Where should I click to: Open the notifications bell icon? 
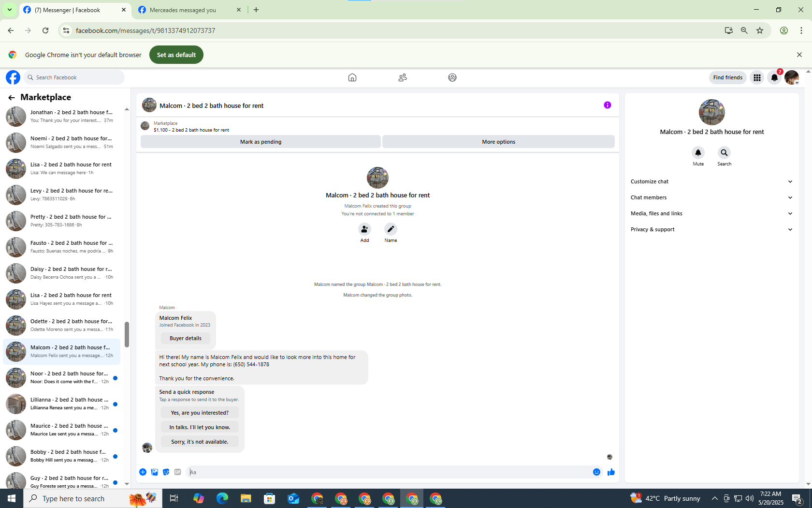coord(774,77)
